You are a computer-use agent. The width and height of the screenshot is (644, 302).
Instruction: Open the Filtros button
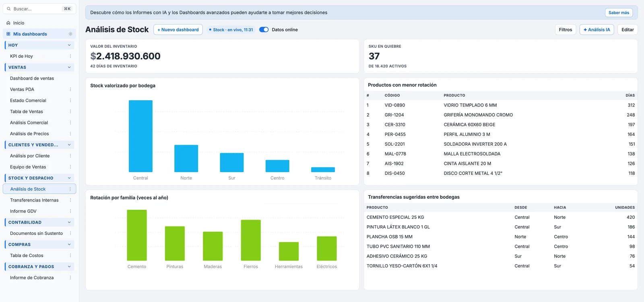(565, 30)
